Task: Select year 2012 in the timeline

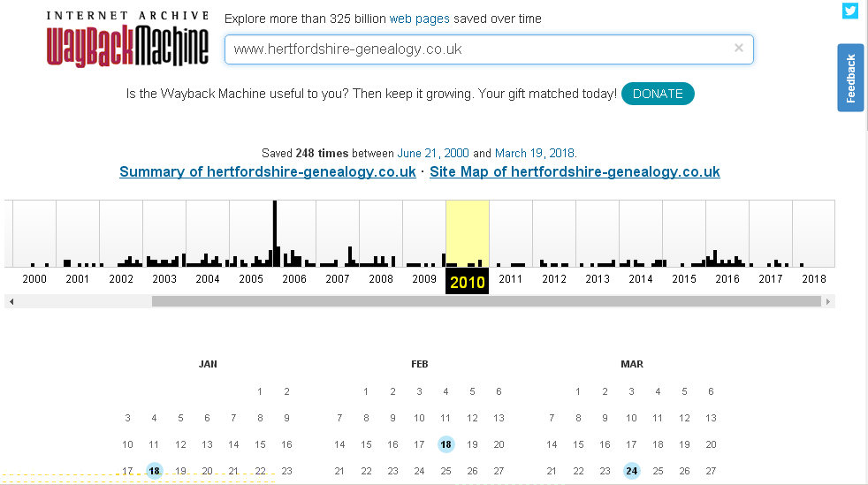Action: click(554, 279)
